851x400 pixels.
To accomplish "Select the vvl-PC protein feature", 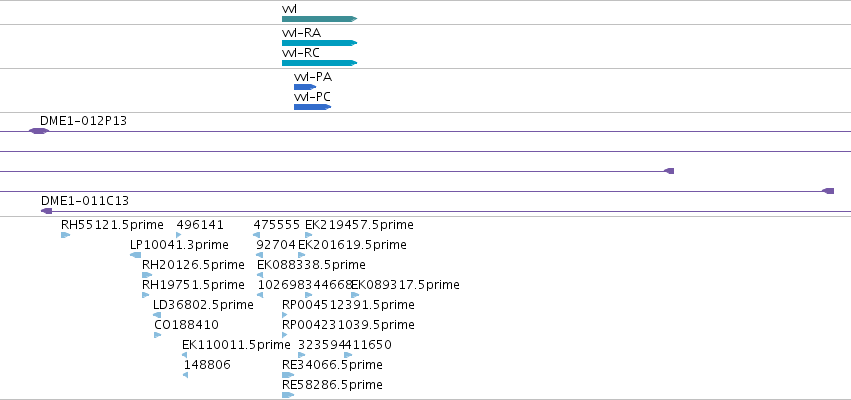I will (x=312, y=107).
